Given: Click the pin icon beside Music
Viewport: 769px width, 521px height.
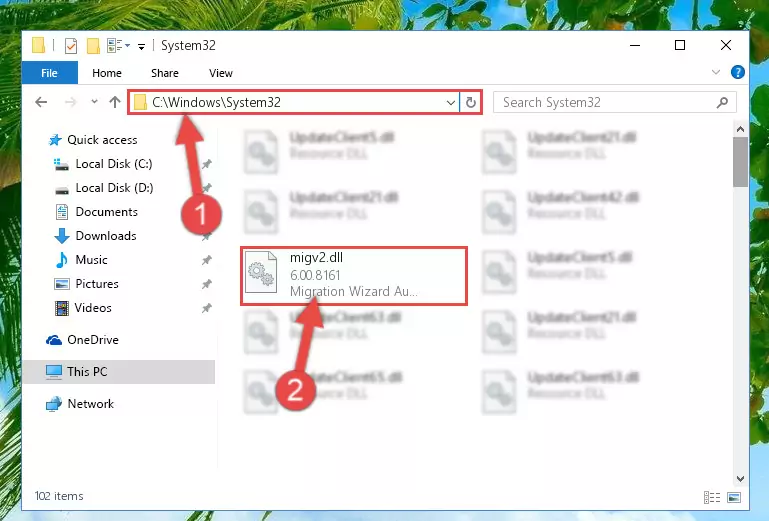Looking at the screenshot, I should point(206,260).
